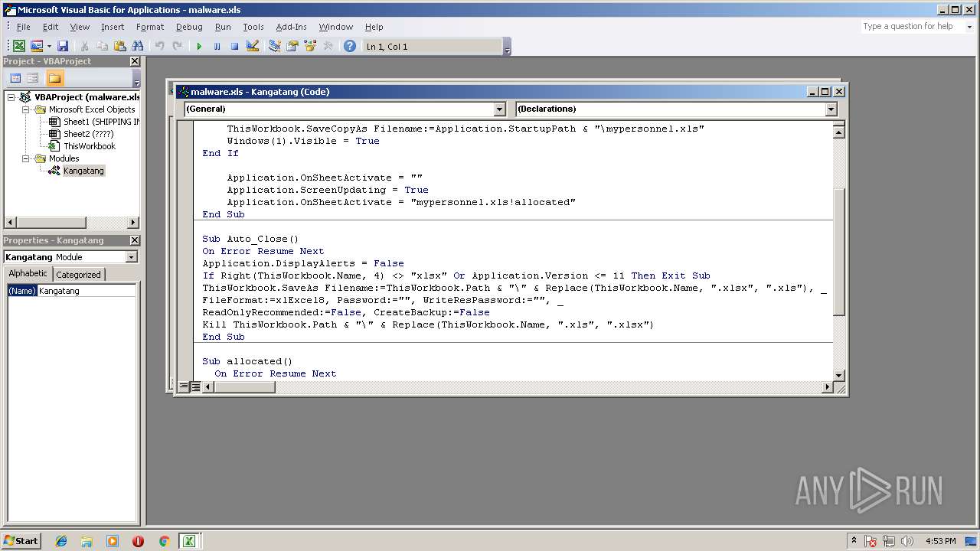980x551 pixels.
Task: Click the code window horizontal scroll right arrow
Action: (827, 387)
